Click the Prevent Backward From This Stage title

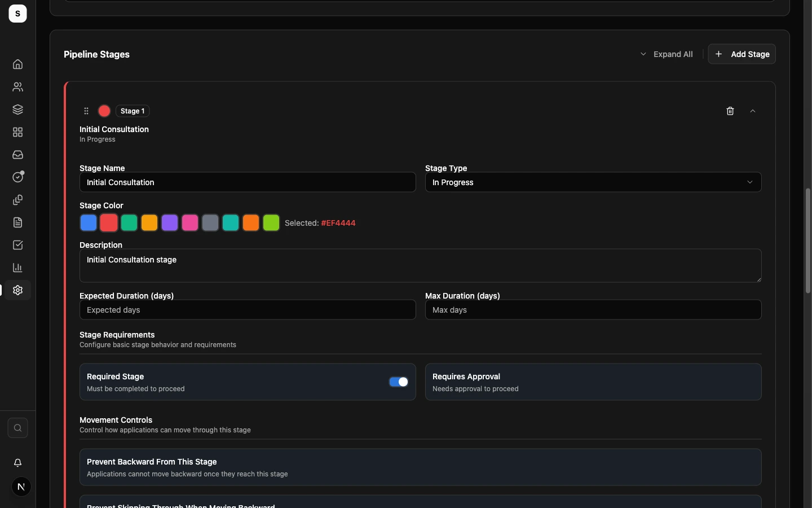152,462
